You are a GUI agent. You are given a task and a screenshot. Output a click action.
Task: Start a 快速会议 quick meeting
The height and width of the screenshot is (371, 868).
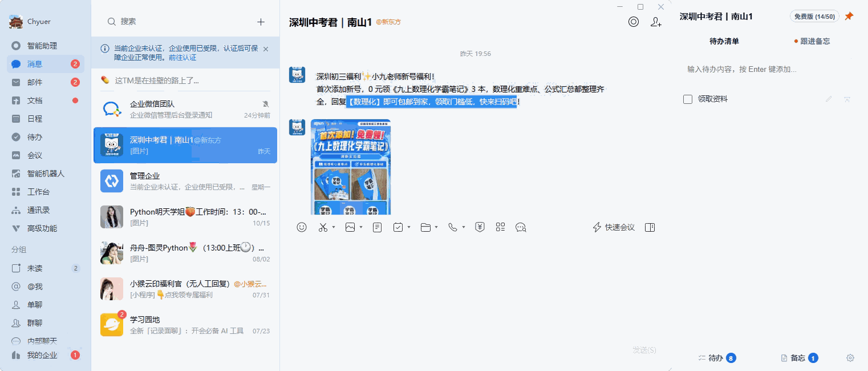point(614,227)
